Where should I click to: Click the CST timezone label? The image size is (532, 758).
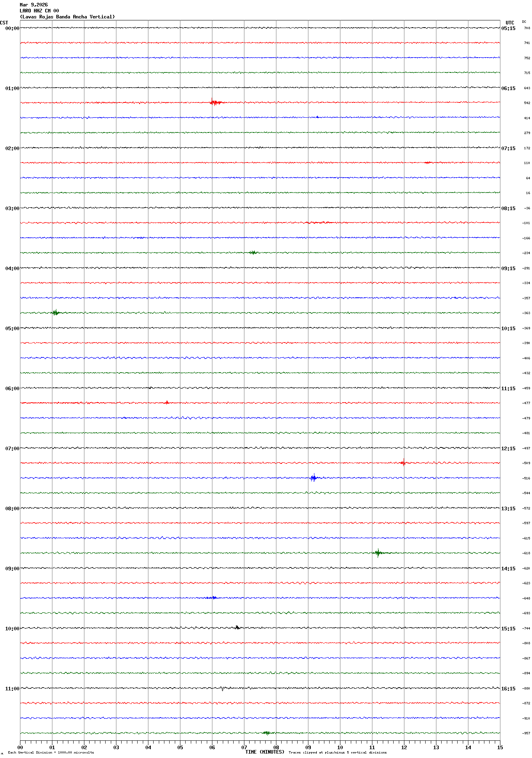click(x=4, y=23)
